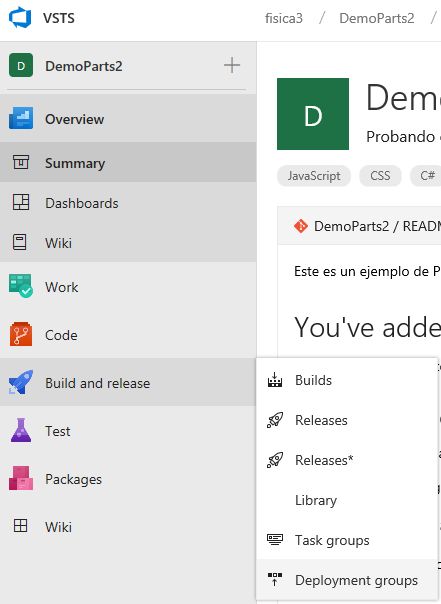
Task: Select Library from the flyout menu
Action: 347,500
